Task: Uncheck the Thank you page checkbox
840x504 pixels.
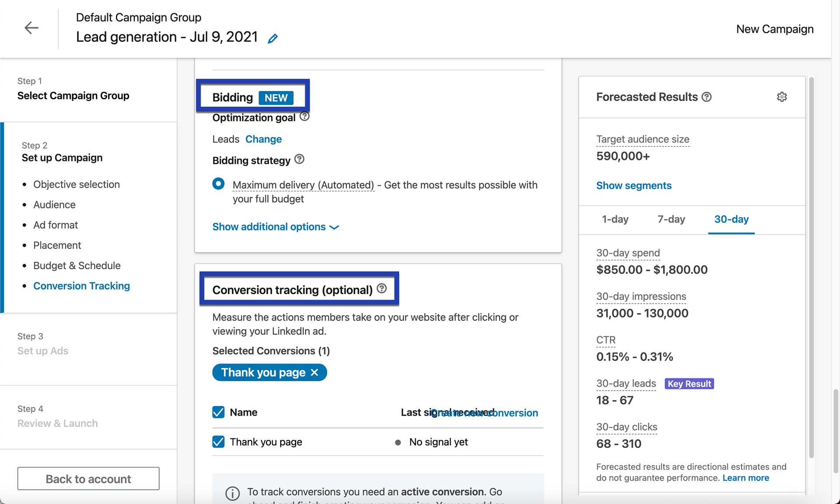Action: click(x=218, y=442)
